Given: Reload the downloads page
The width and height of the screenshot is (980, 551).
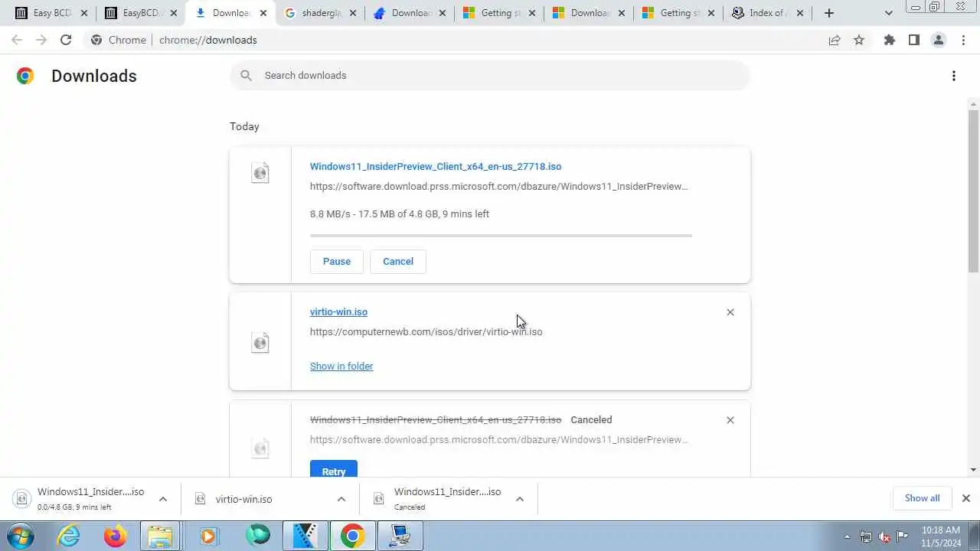Looking at the screenshot, I should 66,40.
